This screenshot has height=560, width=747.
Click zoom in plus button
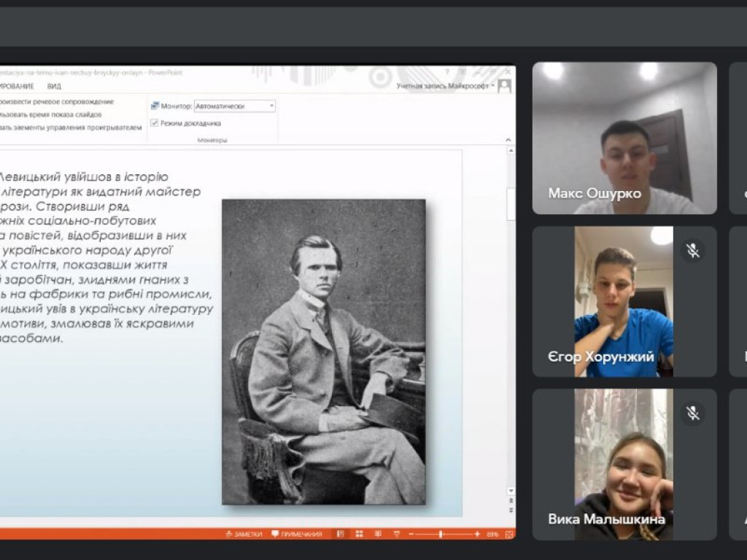477,534
